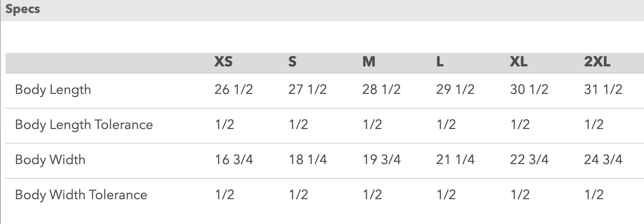
Task: Click the M body length value 28 1/2
Action: [381, 89]
